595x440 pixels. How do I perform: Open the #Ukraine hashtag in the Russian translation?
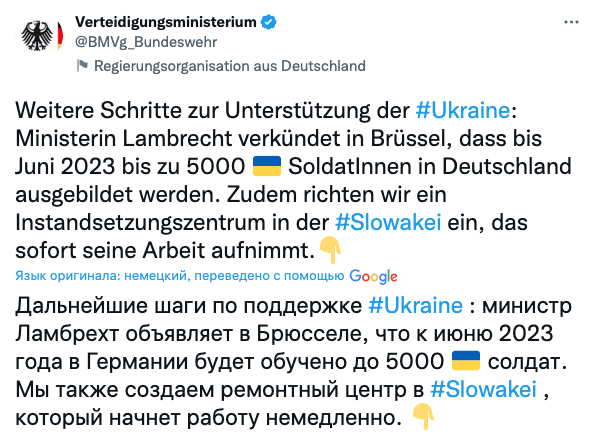[416, 305]
